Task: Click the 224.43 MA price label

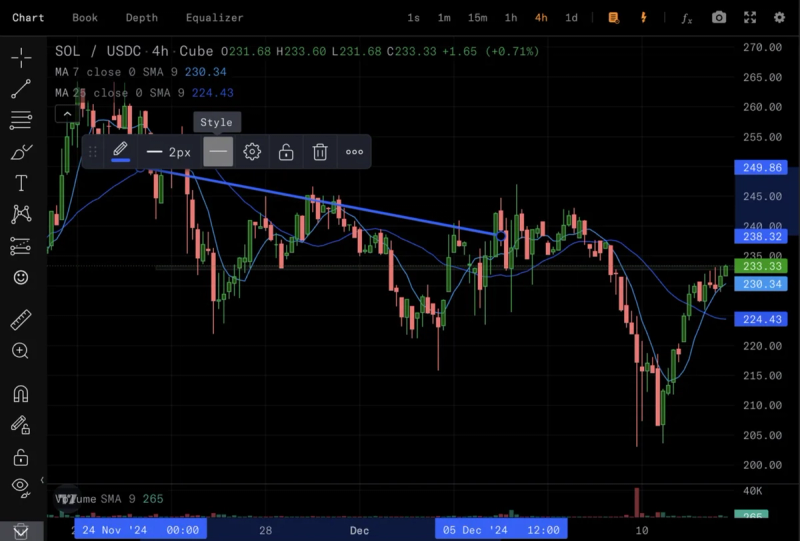Action: tap(761, 319)
